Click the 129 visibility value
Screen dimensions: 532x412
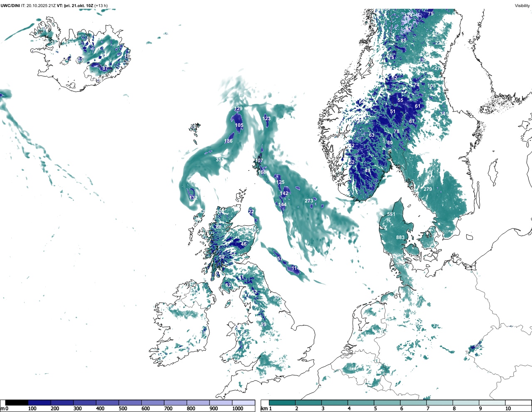[238, 109]
